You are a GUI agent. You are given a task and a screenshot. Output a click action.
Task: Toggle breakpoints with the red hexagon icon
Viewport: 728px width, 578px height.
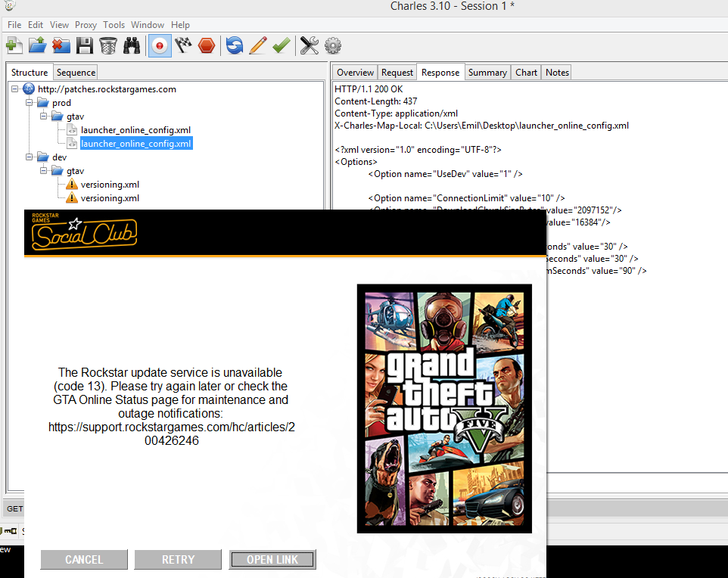(207, 45)
